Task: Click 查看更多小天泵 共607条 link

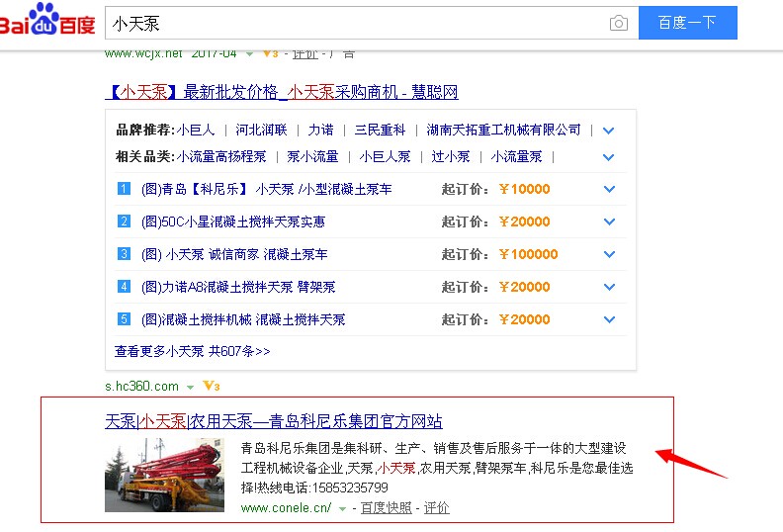Action: pos(192,351)
